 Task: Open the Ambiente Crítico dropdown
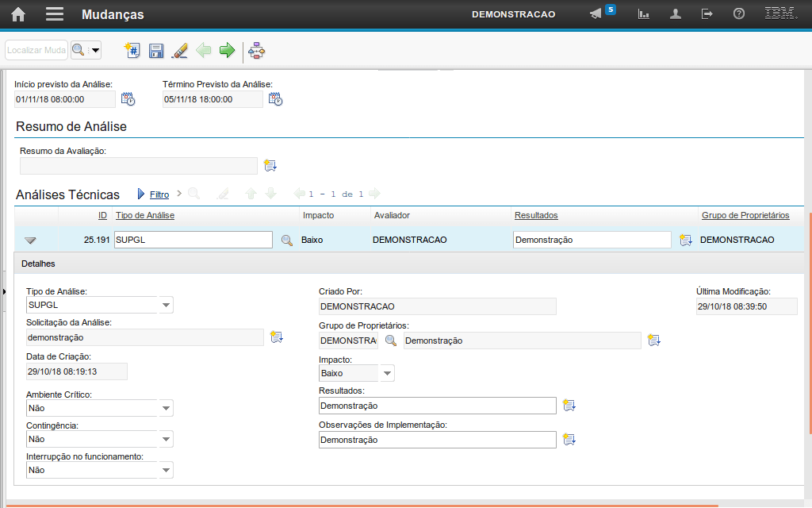(x=166, y=408)
